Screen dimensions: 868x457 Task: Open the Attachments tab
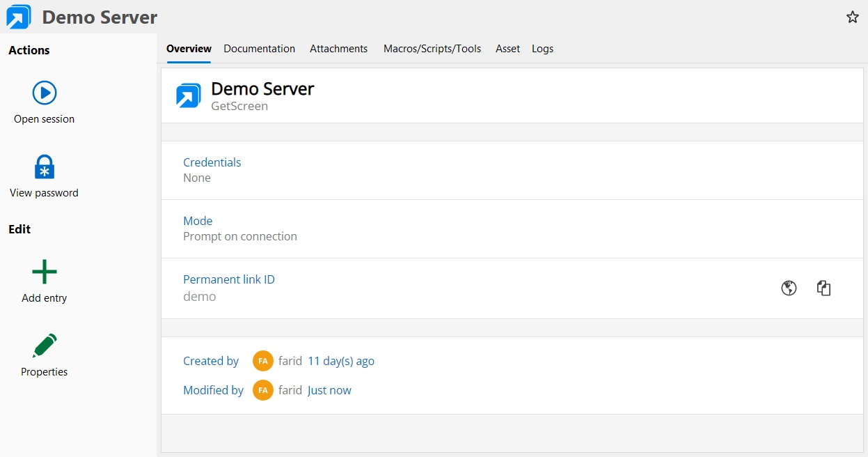(x=338, y=49)
